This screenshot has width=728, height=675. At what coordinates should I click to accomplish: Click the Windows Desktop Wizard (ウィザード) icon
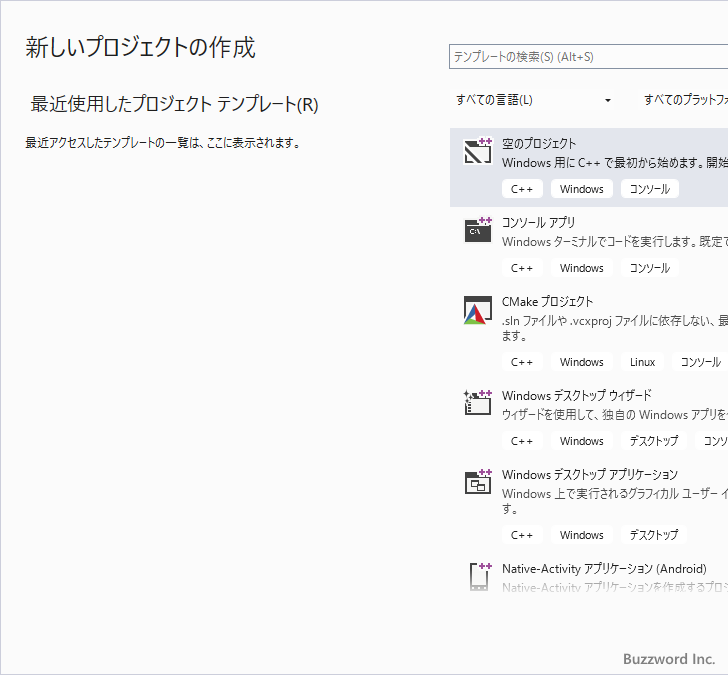478,402
